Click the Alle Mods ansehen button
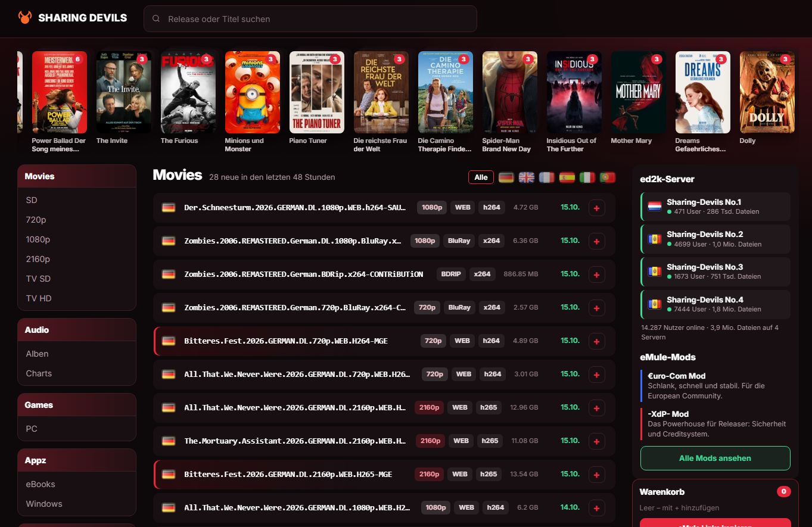 [715, 459]
